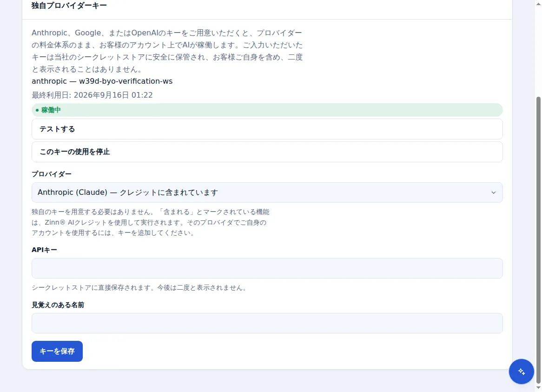Click the 稼働中 status badge

click(267, 110)
